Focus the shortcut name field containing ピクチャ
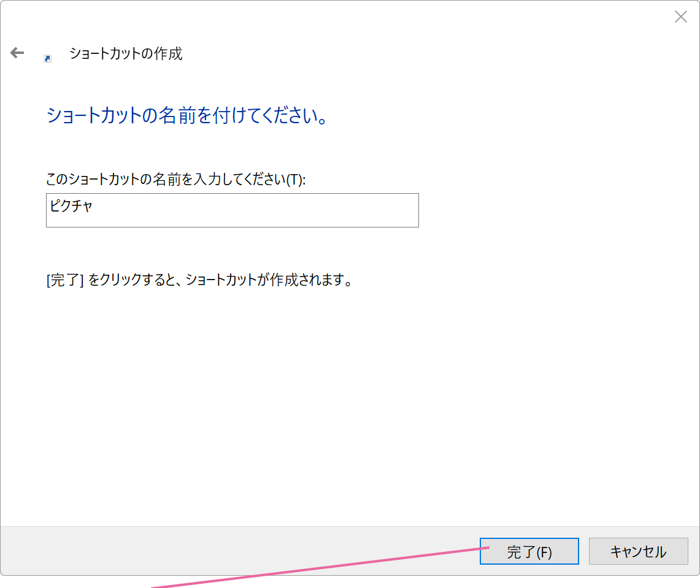Viewport: 700px width, 588px height. click(232, 210)
